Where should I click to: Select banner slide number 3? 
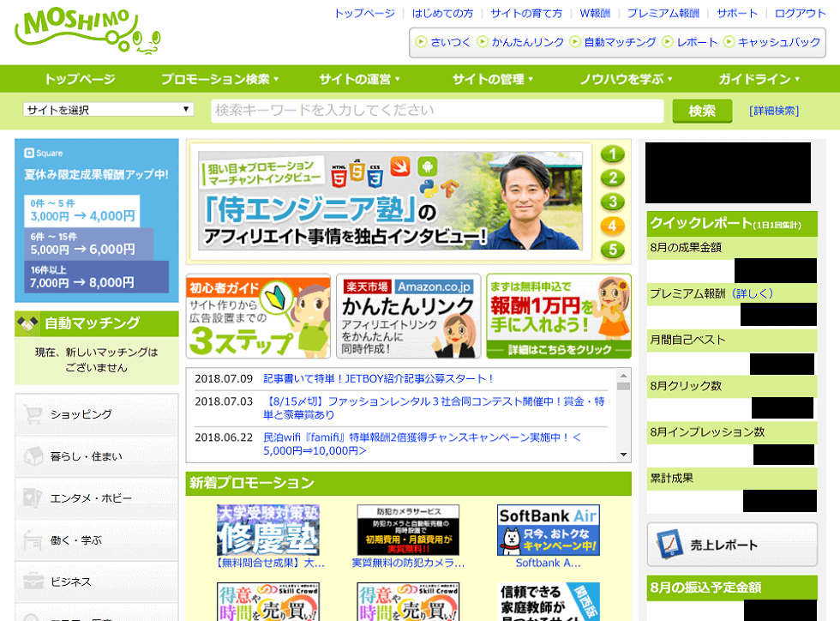coord(612,202)
